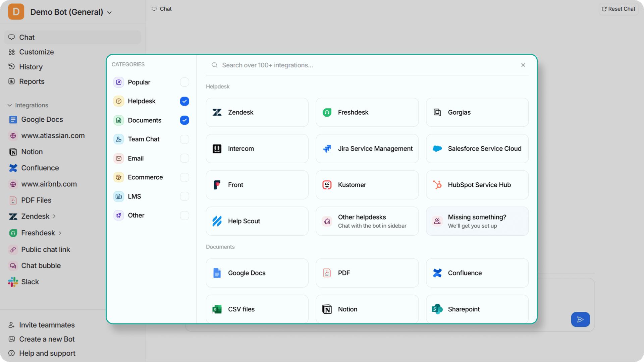Viewport: 644px width, 362px height.
Task: Click the Intercom logo icon
Action: pyautogui.click(x=217, y=148)
